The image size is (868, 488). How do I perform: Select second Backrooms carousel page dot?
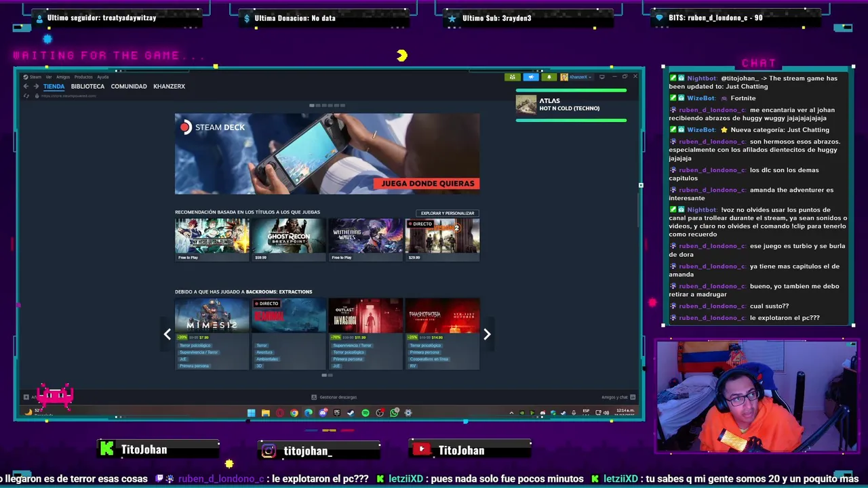tap(330, 375)
